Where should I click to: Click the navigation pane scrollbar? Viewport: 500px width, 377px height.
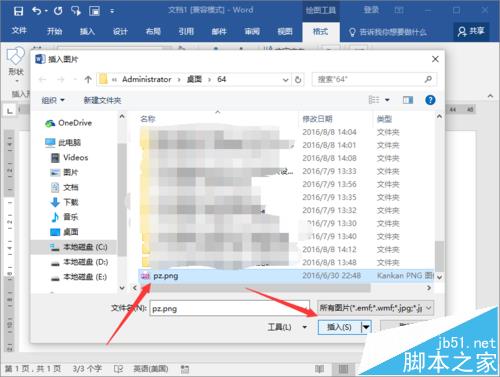(x=122, y=200)
